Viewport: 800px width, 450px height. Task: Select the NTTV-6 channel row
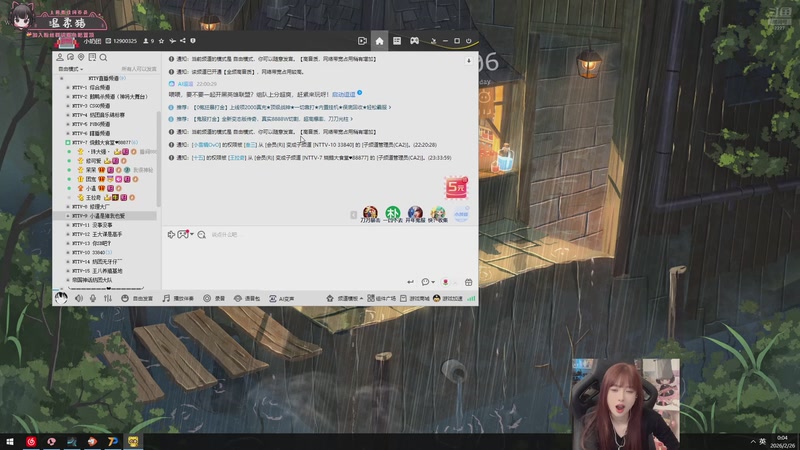[x=105, y=133]
